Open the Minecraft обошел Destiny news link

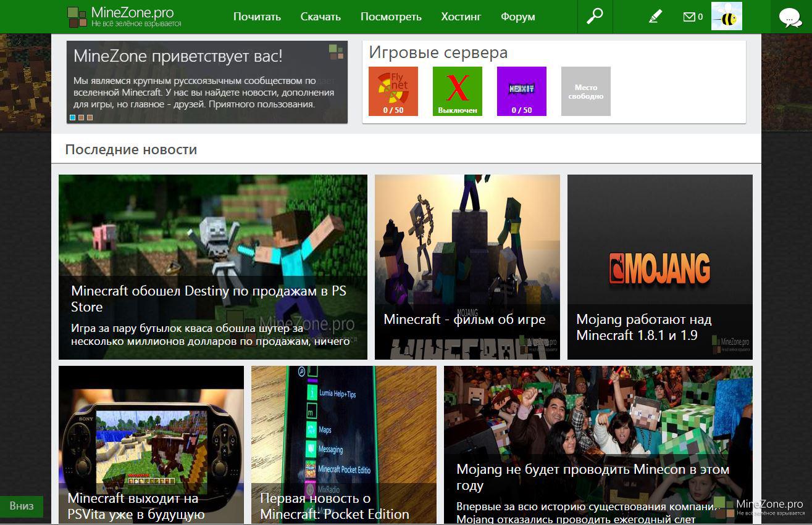(x=209, y=299)
